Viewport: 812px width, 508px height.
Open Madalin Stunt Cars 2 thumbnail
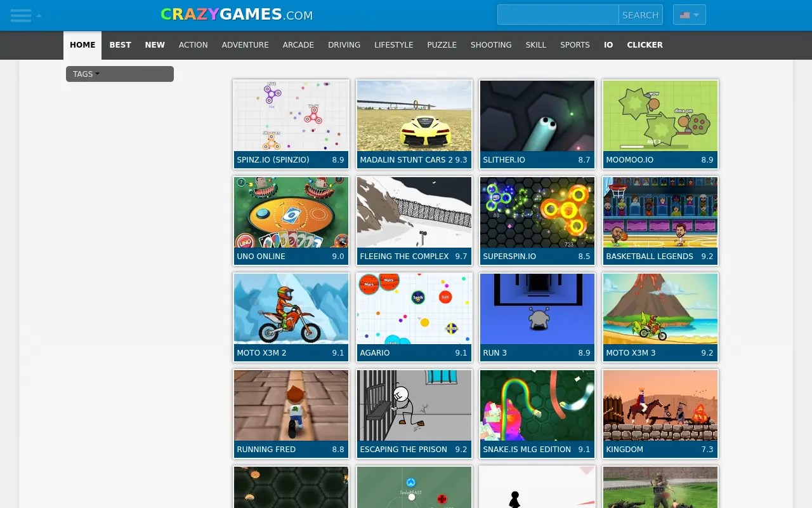point(414,116)
